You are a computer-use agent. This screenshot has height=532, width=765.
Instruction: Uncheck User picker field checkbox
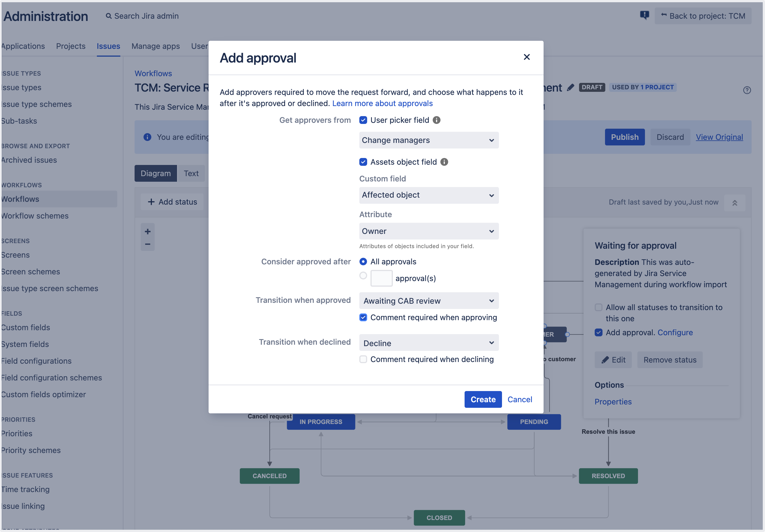point(363,120)
